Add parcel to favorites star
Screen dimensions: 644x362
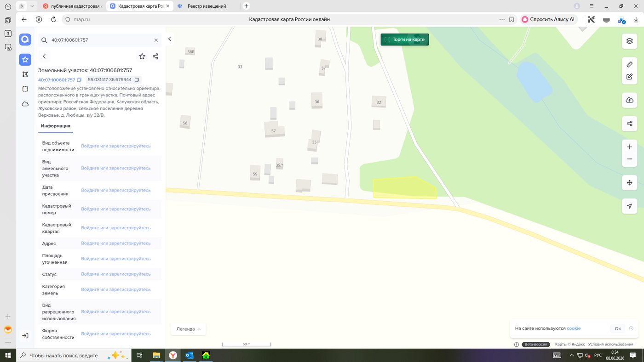click(x=142, y=57)
